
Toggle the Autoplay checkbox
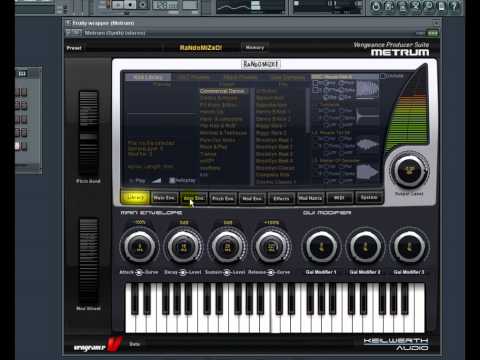[x=172, y=180]
